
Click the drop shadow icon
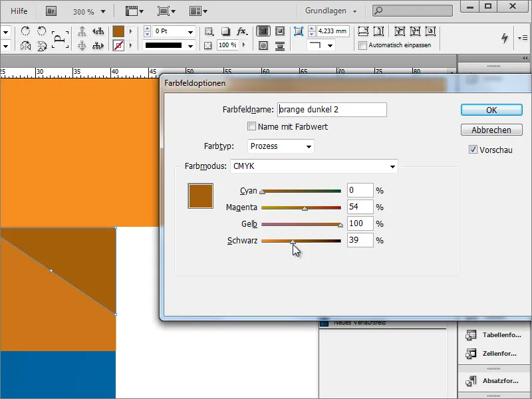[225, 31]
